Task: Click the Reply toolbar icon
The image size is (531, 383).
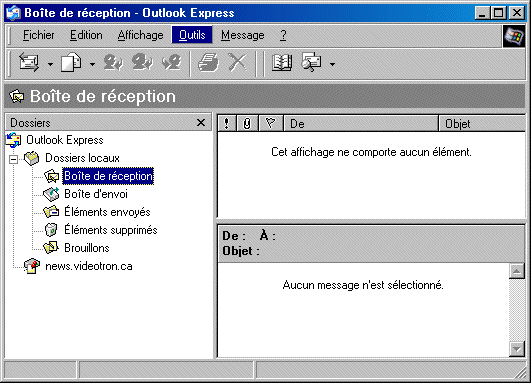Action: point(113,63)
